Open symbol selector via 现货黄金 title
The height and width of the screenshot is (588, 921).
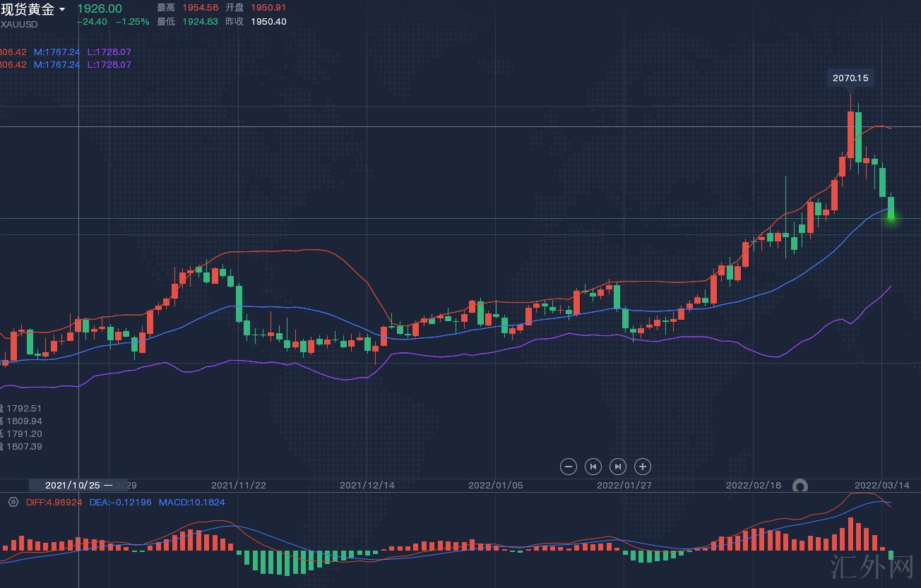(28, 9)
